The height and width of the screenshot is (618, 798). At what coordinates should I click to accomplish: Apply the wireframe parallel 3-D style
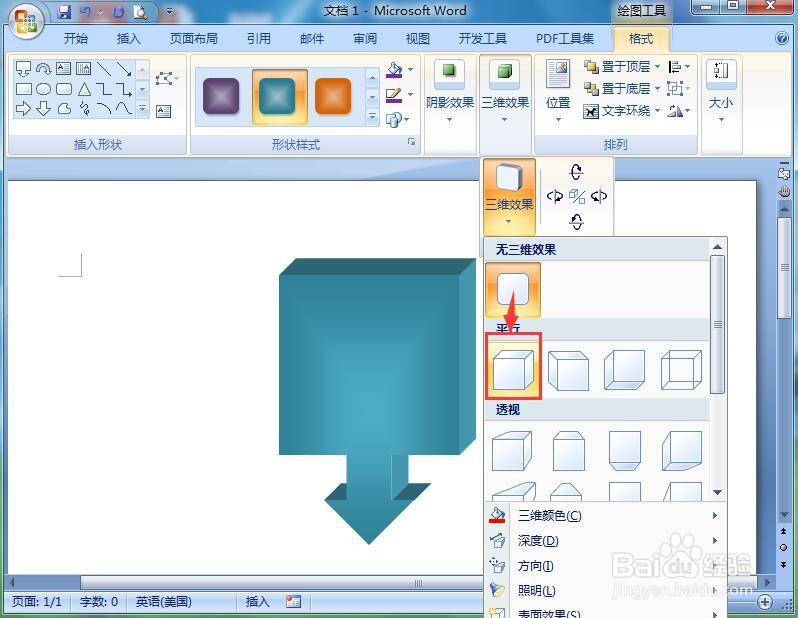click(681, 369)
